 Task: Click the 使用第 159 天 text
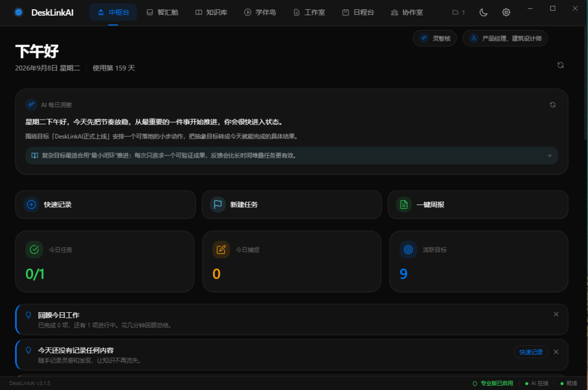(x=114, y=68)
